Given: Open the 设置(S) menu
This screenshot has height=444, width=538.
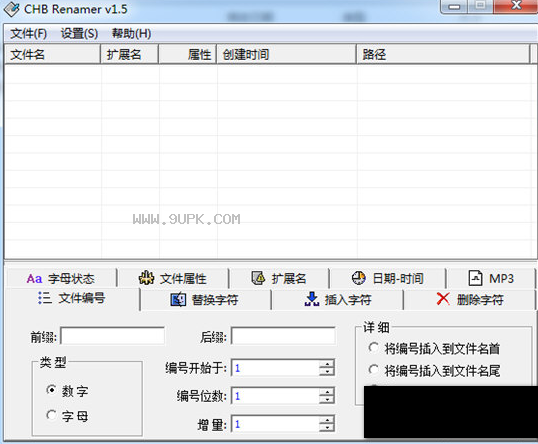Looking at the screenshot, I should 79,34.
